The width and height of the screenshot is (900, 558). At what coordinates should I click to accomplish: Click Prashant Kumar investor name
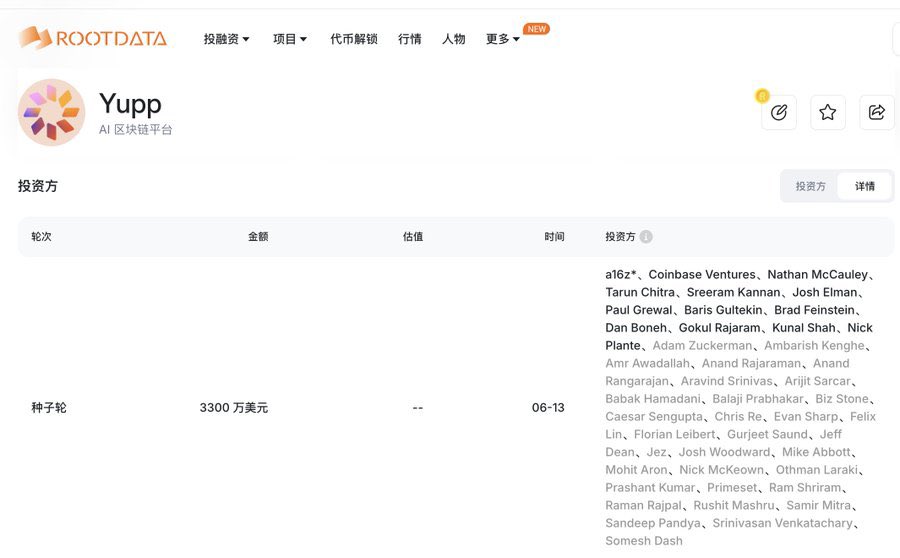click(x=650, y=488)
